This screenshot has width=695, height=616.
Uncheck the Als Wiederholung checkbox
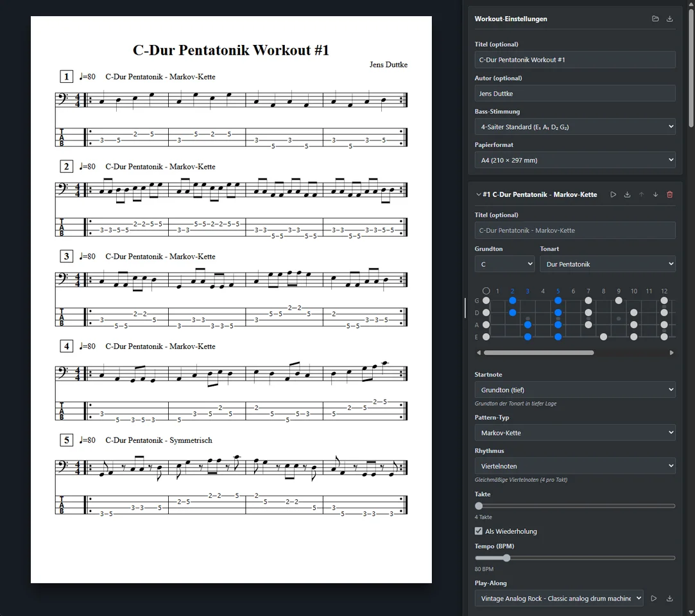(x=479, y=531)
